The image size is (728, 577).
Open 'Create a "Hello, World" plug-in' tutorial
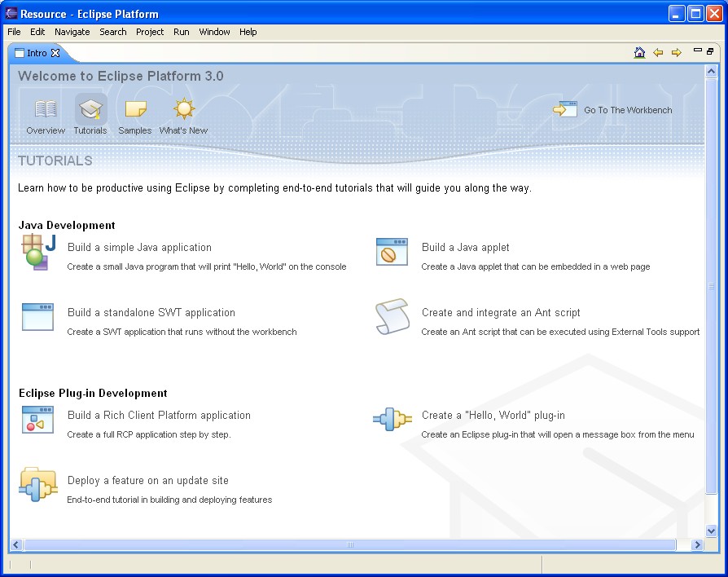pos(493,415)
